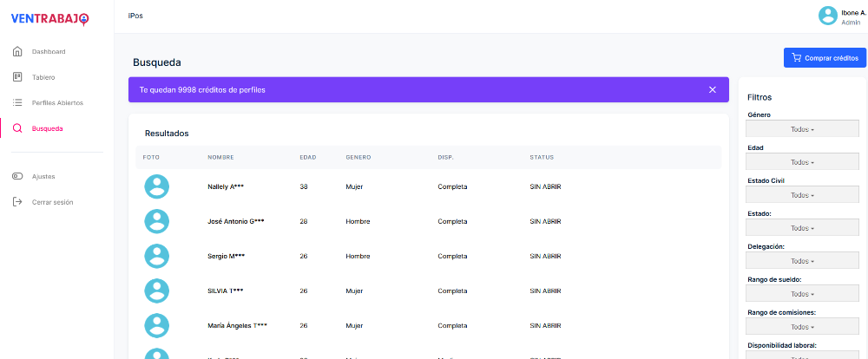This screenshot has height=359, width=868.
Task: Open the Rango de comisiones dropdown
Action: tap(802, 327)
